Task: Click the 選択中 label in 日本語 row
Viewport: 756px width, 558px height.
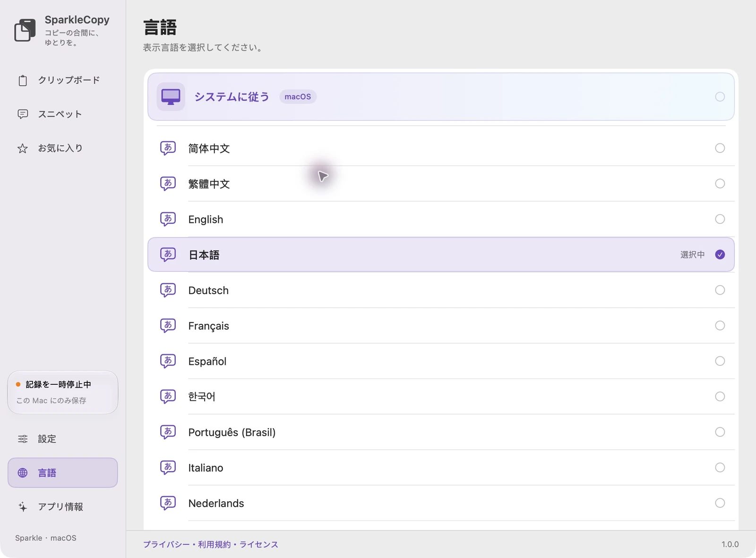Action: pyautogui.click(x=692, y=255)
